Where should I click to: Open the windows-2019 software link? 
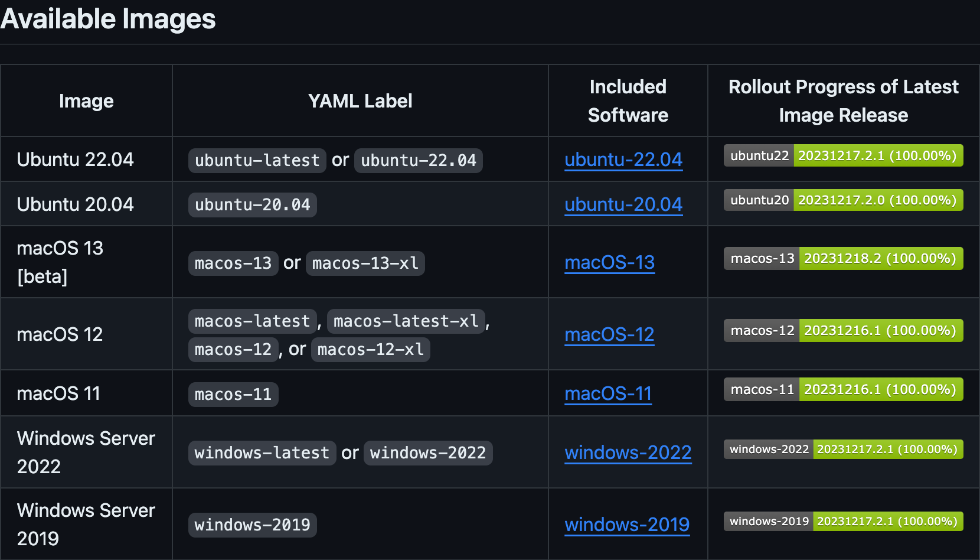[627, 525]
